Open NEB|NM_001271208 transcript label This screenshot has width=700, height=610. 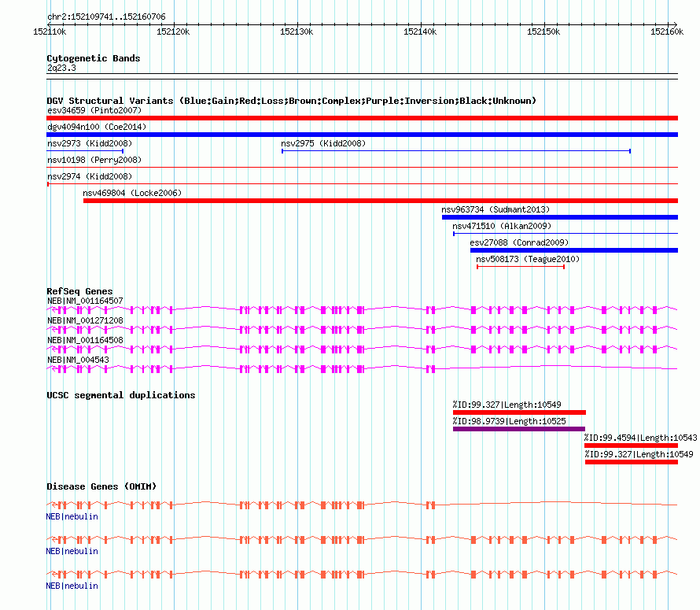(85, 321)
